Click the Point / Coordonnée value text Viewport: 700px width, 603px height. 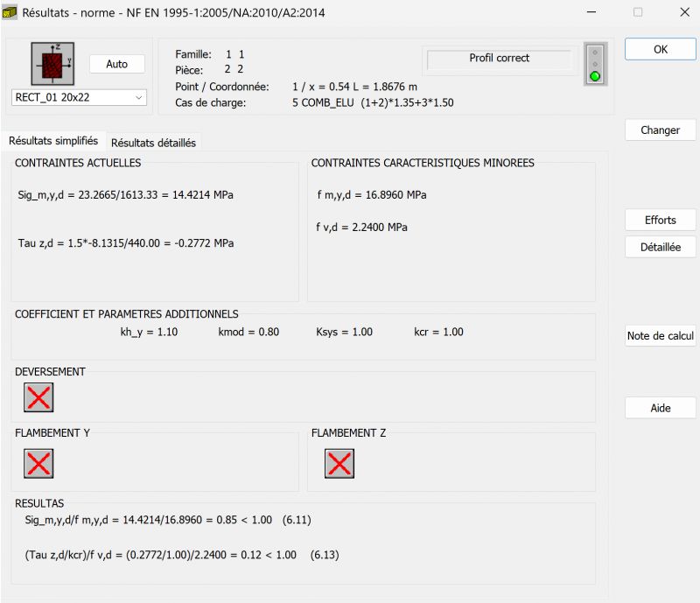pyautogui.click(x=355, y=87)
